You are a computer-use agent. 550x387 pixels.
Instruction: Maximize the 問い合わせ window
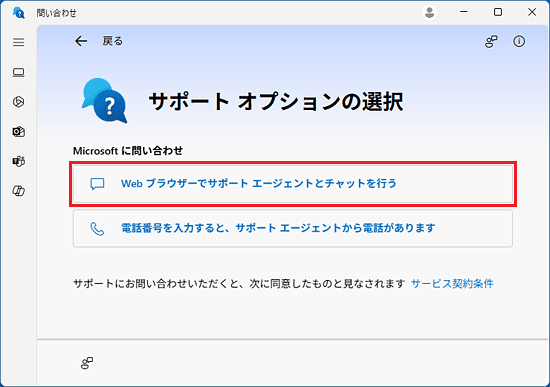498,12
